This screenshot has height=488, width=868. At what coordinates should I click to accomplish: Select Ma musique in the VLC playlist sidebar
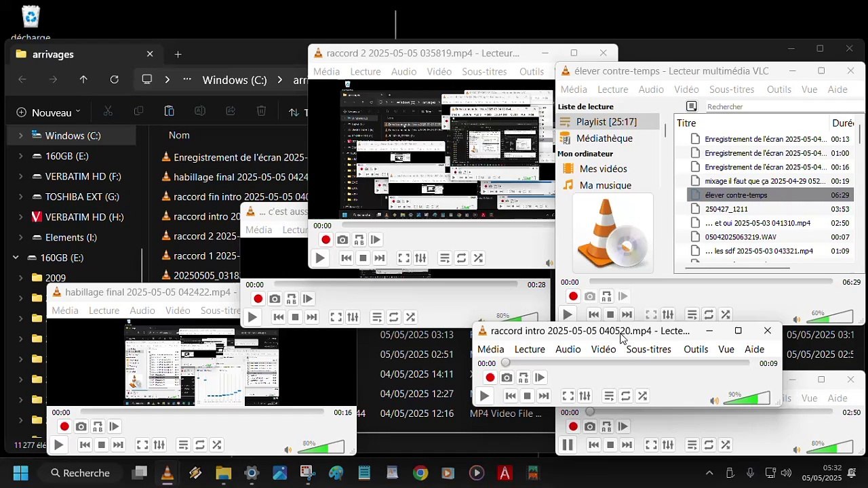click(x=605, y=185)
